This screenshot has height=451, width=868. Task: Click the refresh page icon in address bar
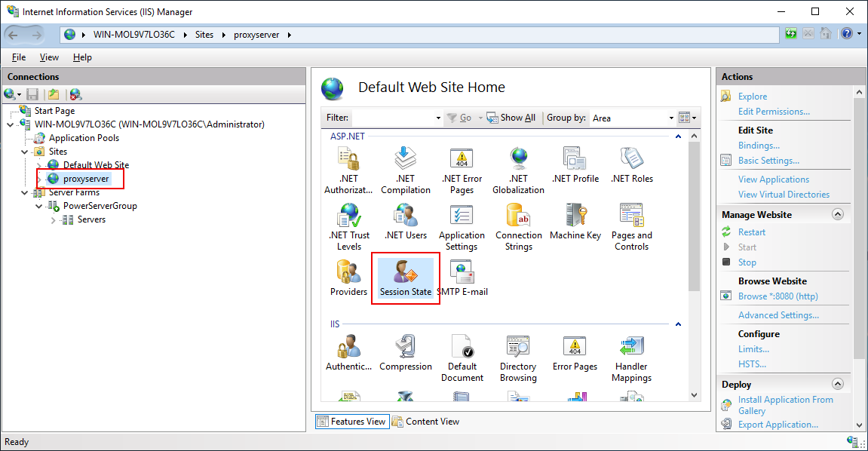click(x=791, y=34)
